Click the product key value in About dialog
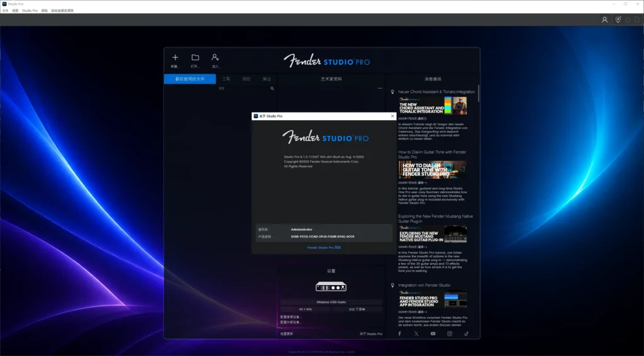 323,237
